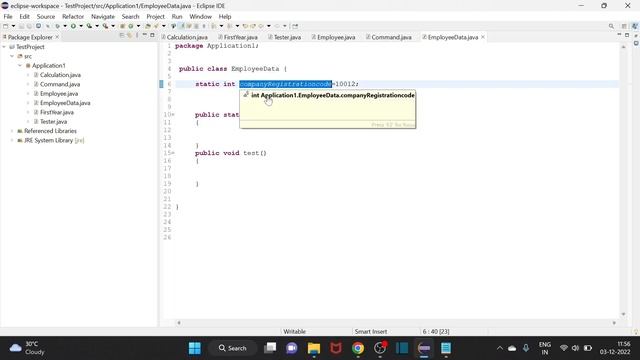Click the External Tools run icon
640x360 pixels.
click(x=105, y=26)
